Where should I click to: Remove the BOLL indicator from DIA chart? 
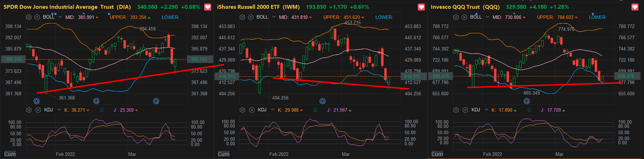pyautogui.click(x=37, y=17)
